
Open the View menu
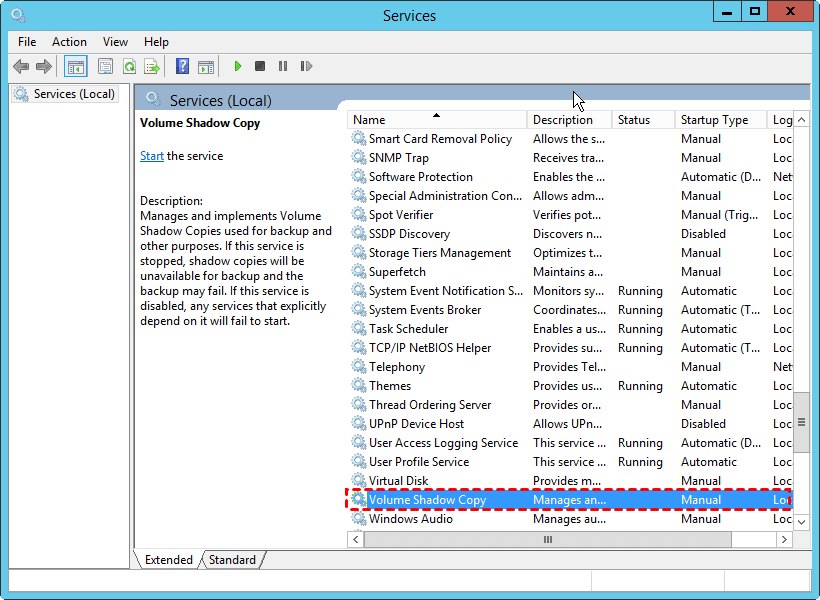pos(115,42)
